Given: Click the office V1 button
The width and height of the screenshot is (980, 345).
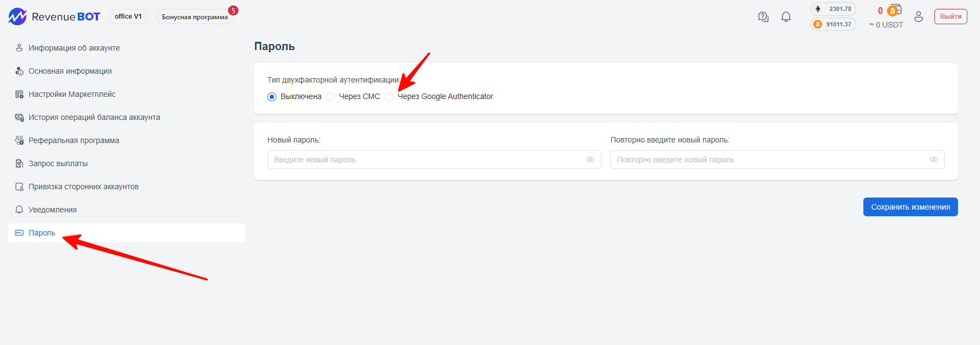Looking at the screenshot, I should [x=128, y=17].
